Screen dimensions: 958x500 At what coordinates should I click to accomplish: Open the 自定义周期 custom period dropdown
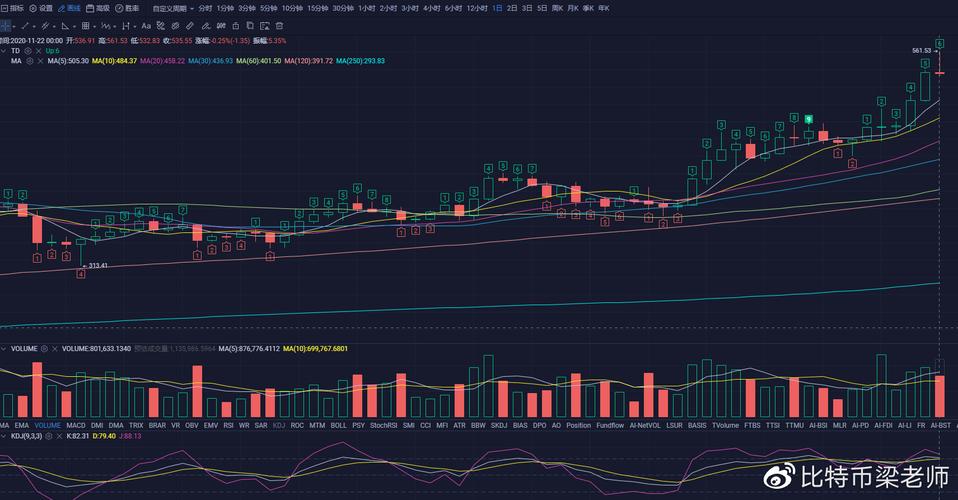point(173,9)
